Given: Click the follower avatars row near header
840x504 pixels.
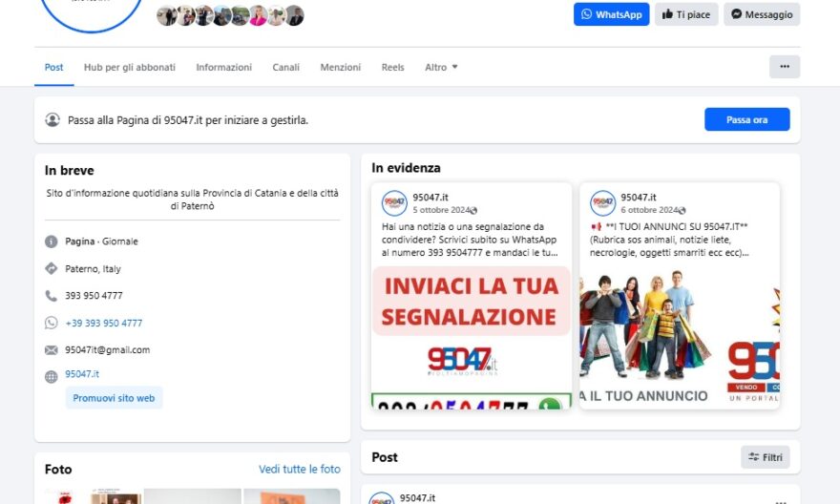Looking at the screenshot, I should click(x=230, y=15).
